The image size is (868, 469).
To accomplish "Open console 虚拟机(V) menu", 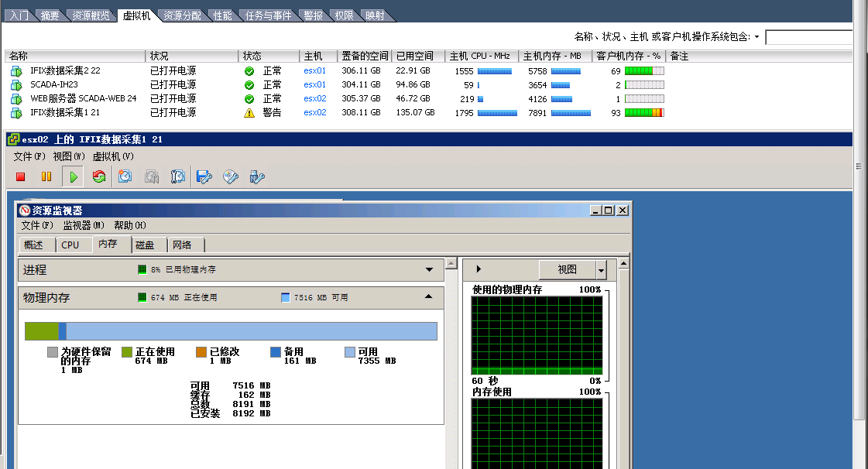I will tap(113, 156).
